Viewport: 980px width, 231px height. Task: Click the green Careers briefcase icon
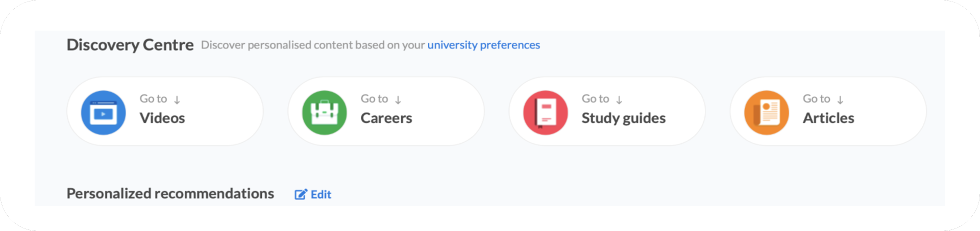coord(324,113)
